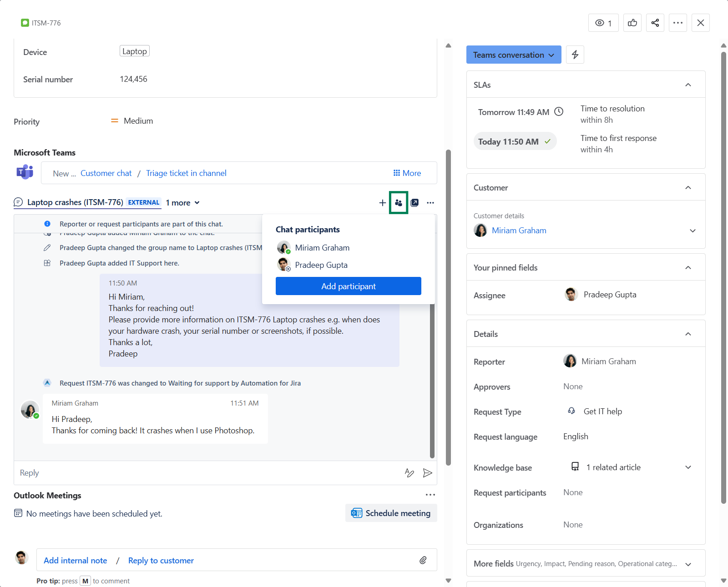Click the paperclip attachment icon
728x587 pixels.
tap(423, 560)
